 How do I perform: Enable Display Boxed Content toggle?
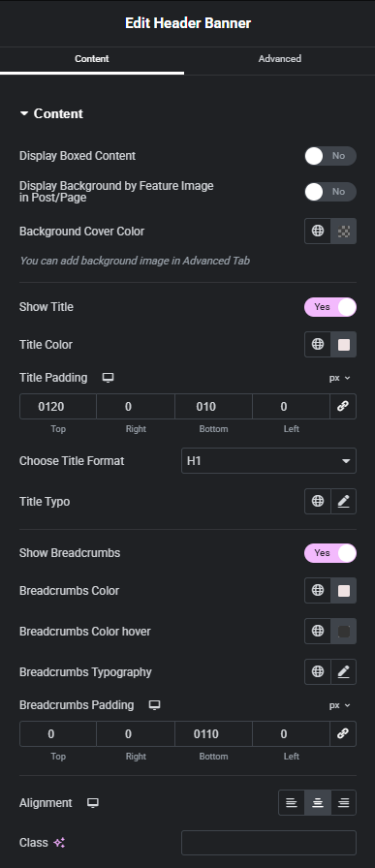[x=330, y=156]
